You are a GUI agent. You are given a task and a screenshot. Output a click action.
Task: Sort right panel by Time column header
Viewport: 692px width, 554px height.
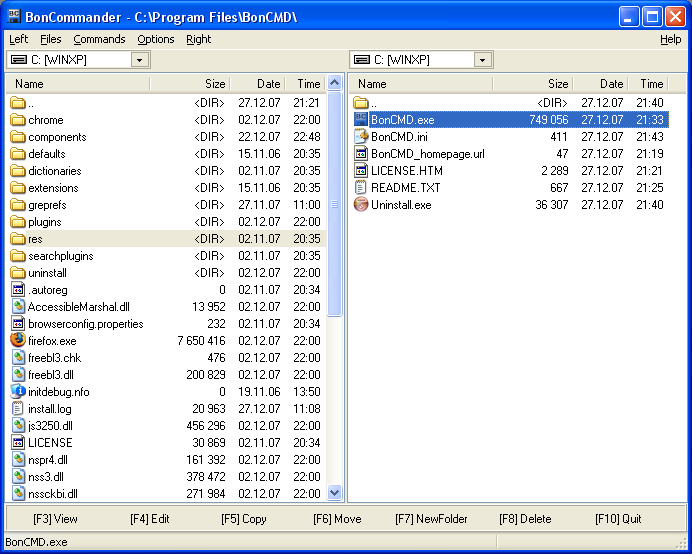pos(648,83)
